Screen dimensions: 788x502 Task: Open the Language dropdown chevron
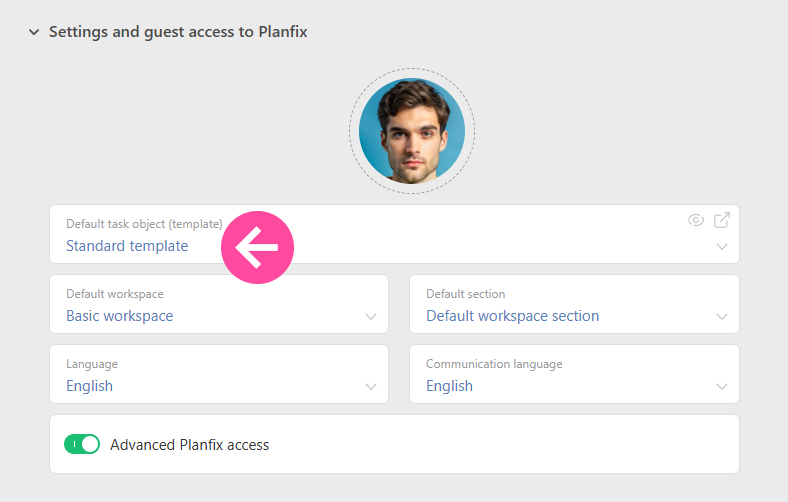[x=371, y=387]
